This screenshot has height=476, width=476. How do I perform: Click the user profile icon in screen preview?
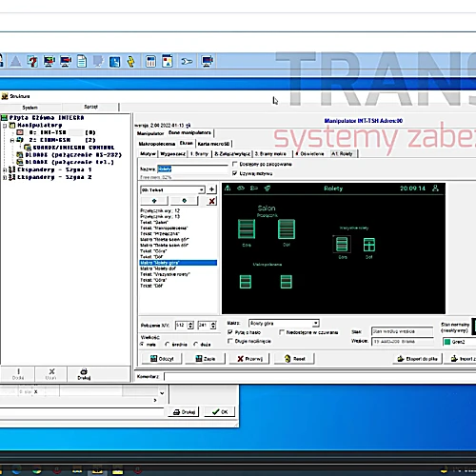point(435,188)
